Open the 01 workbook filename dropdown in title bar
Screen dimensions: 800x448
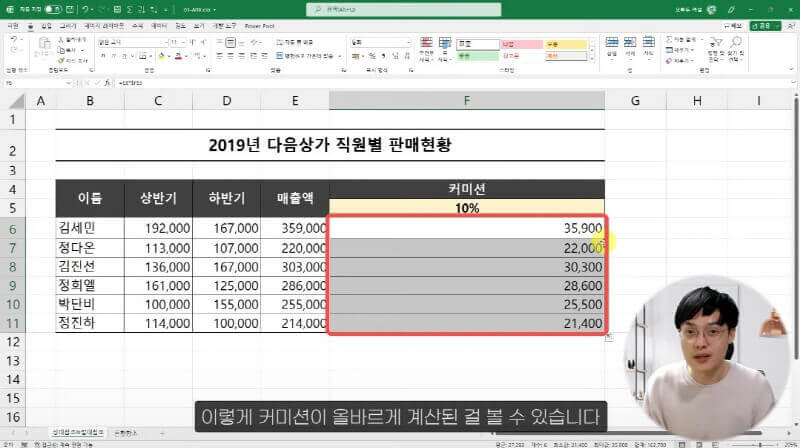tap(199, 10)
